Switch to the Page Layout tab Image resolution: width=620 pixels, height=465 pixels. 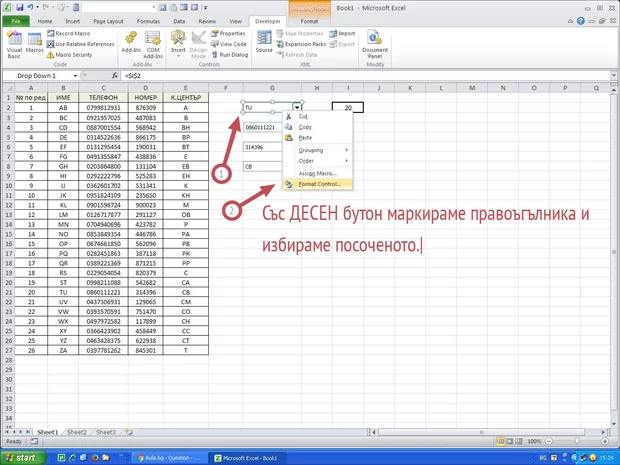click(x=108, y=21)
